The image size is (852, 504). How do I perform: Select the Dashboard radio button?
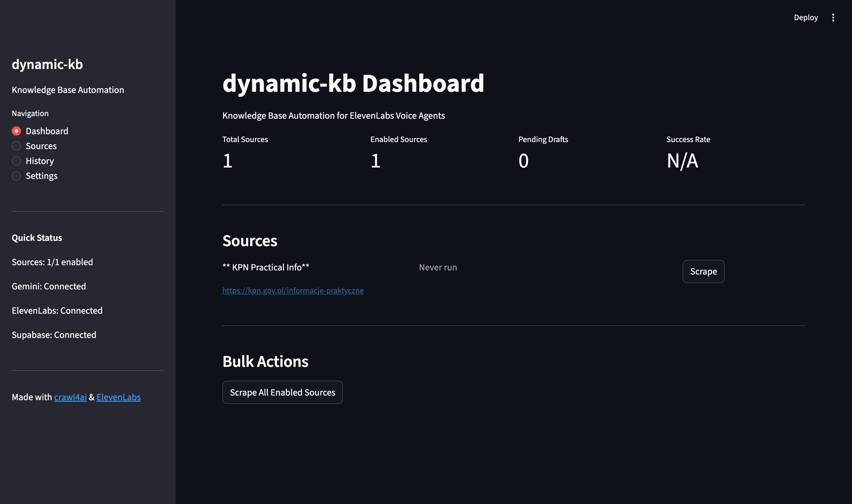click(16, 131)
